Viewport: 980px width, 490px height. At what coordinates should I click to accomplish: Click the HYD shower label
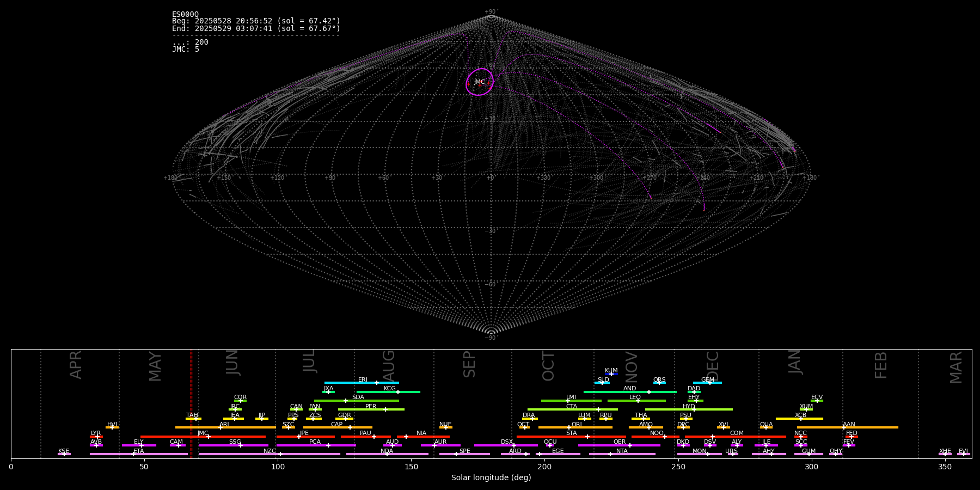point(689,407)
